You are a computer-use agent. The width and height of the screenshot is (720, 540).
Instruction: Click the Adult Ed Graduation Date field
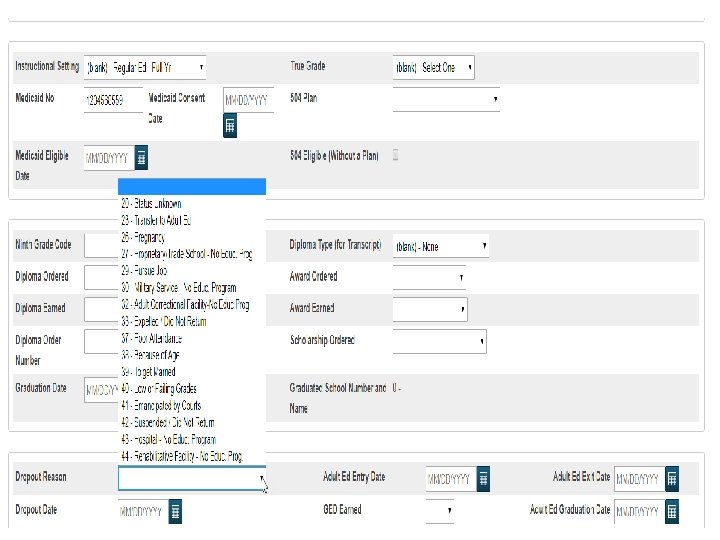tap(639, 511)
